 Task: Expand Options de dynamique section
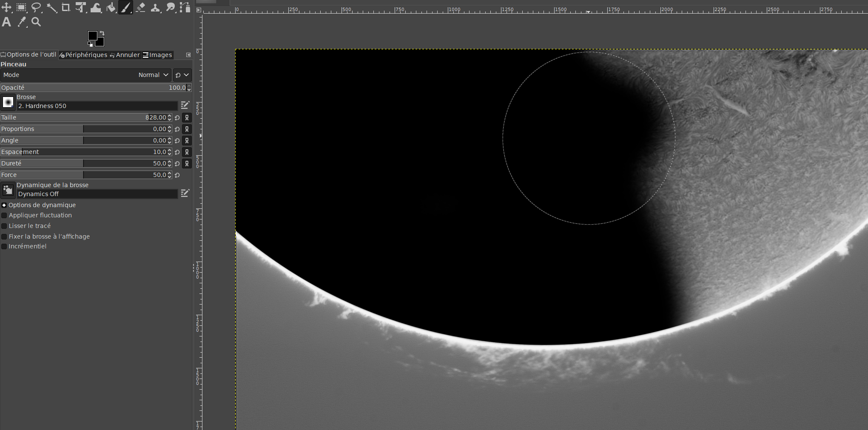coord(4,205)
